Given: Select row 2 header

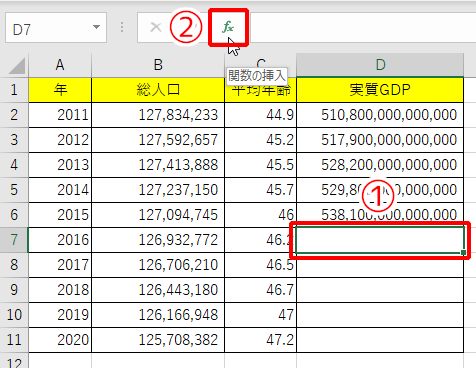Looking at the screenshot, I should 14,115.
